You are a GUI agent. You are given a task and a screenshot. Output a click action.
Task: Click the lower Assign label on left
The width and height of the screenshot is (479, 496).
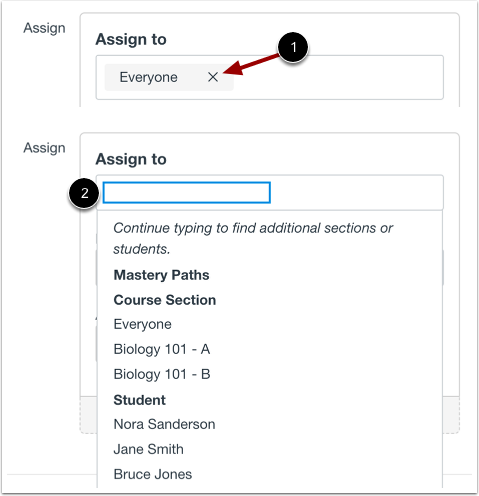tap(44, 148)
